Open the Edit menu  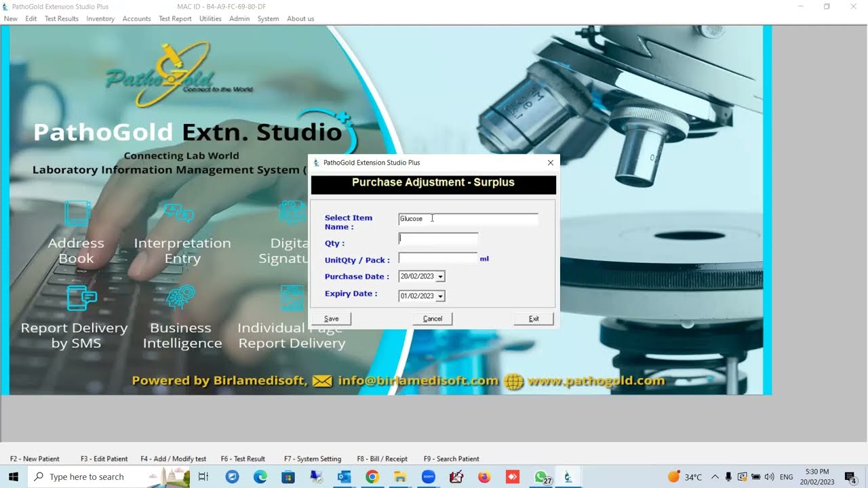click(x=31, y=19)
